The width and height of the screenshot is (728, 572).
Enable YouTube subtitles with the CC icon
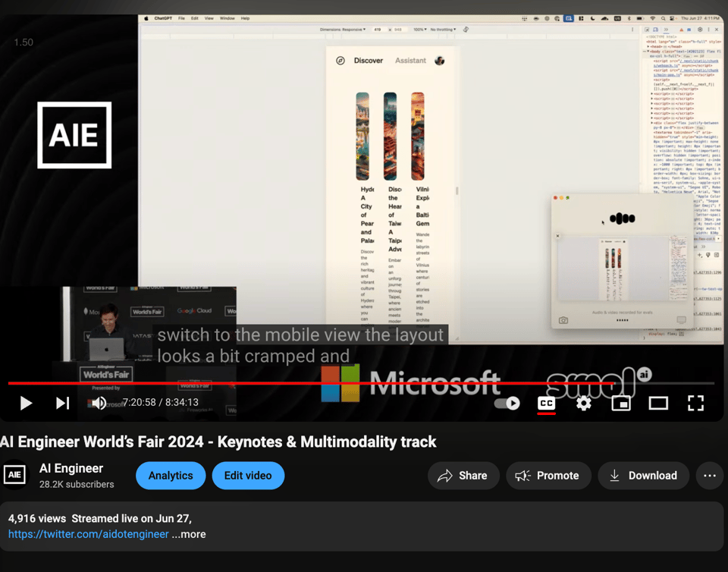click(x=546, y=403)
